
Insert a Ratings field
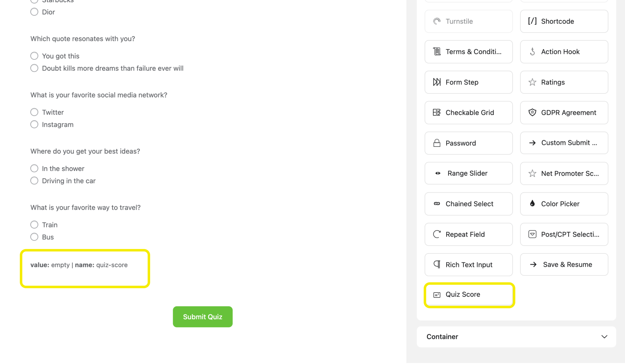pyautogui.click(x=564, y=82)
